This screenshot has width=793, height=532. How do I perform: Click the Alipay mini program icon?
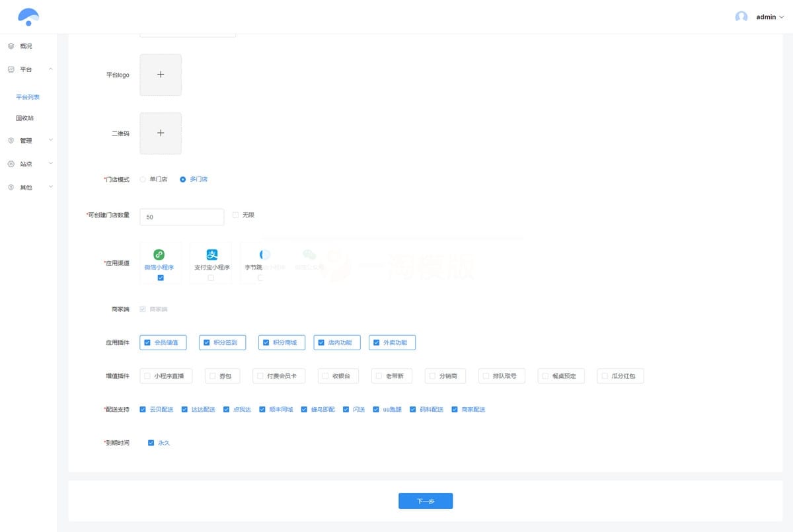click(x=211, y=254)
